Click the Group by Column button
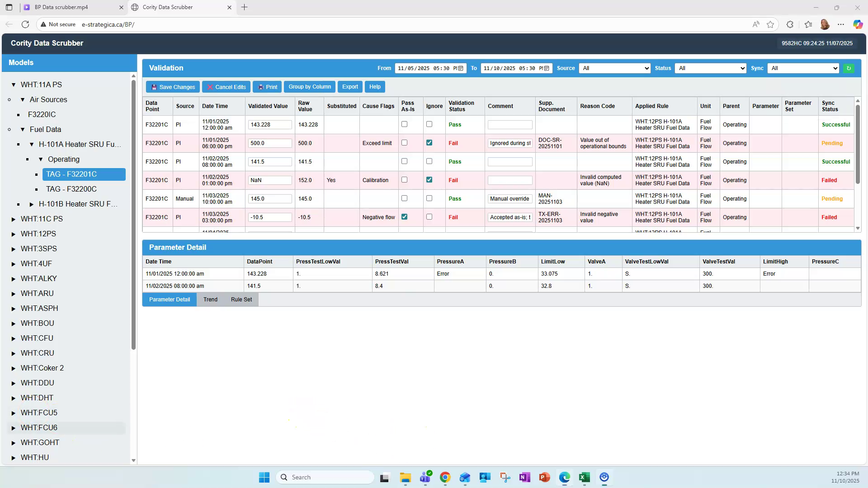 pos(309,87)
